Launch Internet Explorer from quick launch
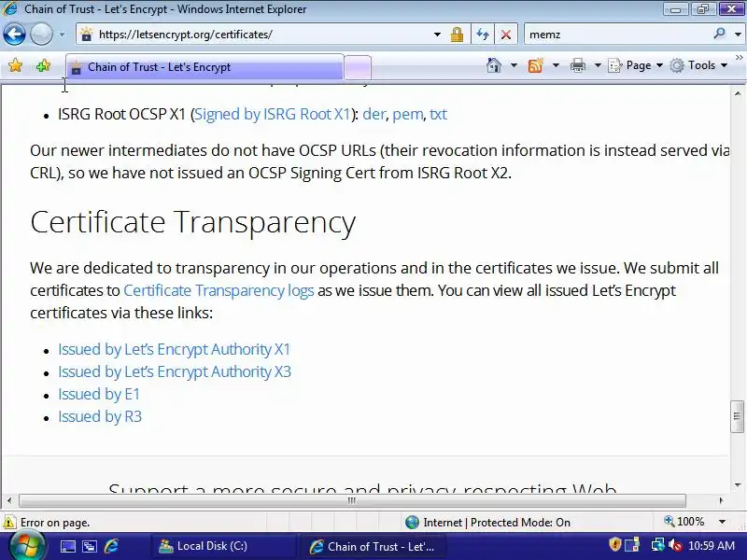 coord(111,546)
